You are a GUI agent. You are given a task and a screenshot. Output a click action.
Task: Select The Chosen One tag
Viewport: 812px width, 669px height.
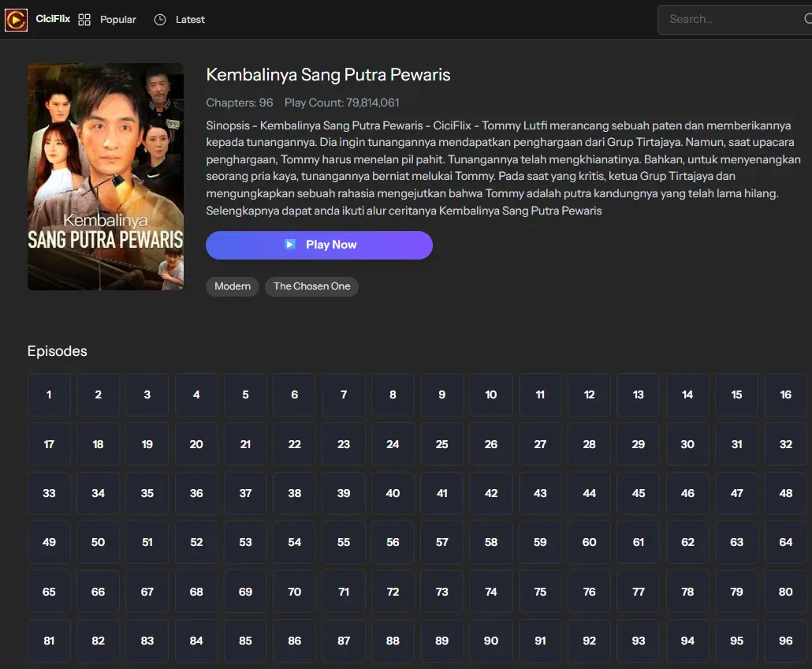[311, 286]
